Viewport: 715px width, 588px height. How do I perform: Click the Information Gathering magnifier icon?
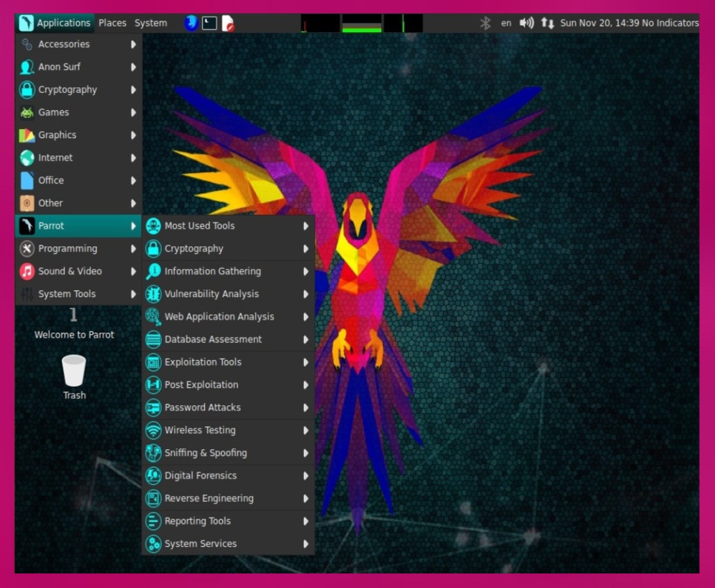coord(153,271)
